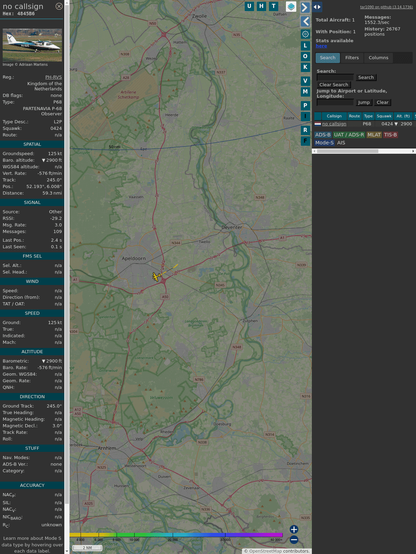Open the map layer selector cube icon

click(x=291, y=6)
